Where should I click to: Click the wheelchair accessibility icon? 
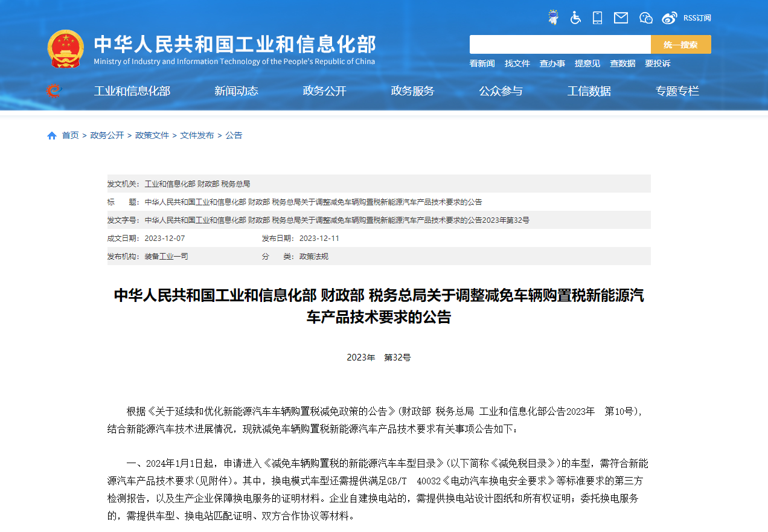click(575, 18)
